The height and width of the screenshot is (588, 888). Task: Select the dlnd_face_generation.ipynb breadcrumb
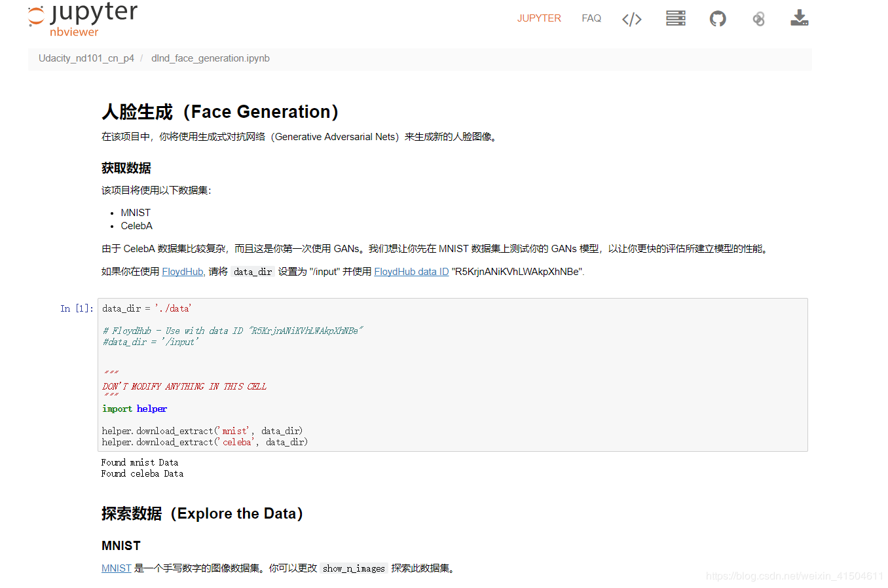(210, 58)
